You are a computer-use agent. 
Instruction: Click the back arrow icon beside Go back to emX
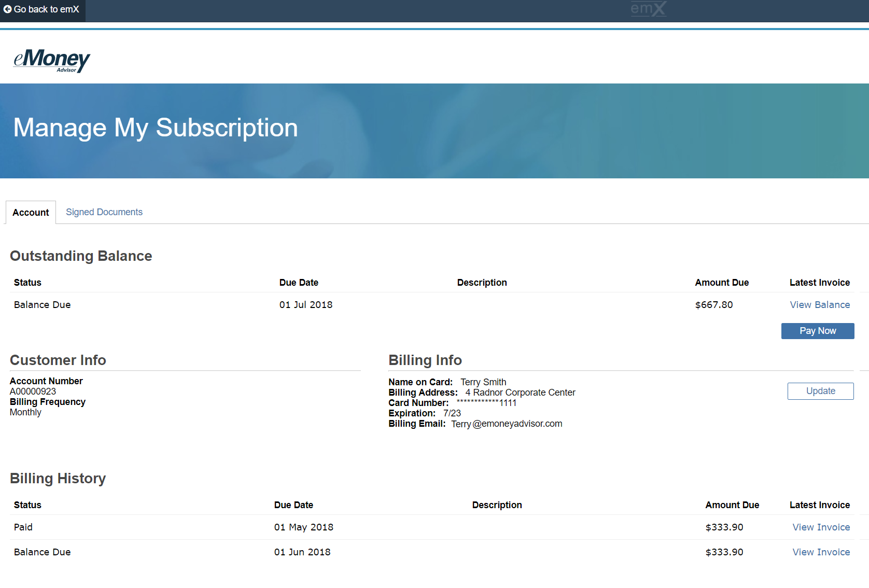(x=7, y=9)
